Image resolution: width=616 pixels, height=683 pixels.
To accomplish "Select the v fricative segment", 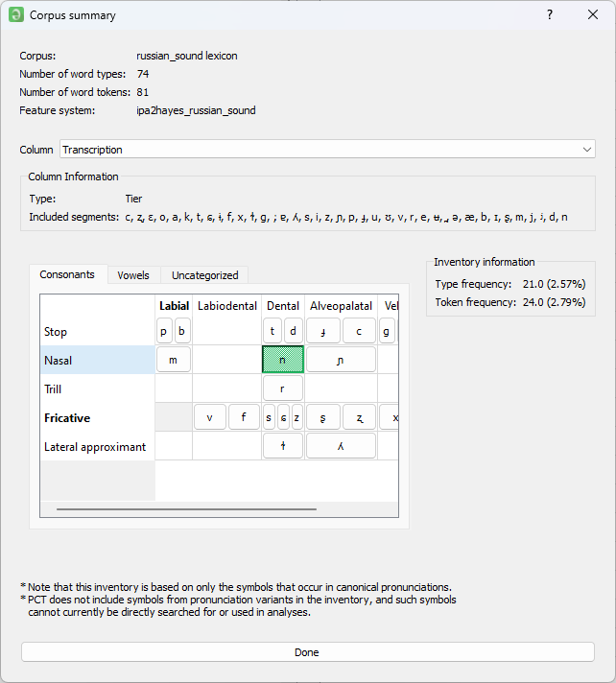I will click(210, 417).
